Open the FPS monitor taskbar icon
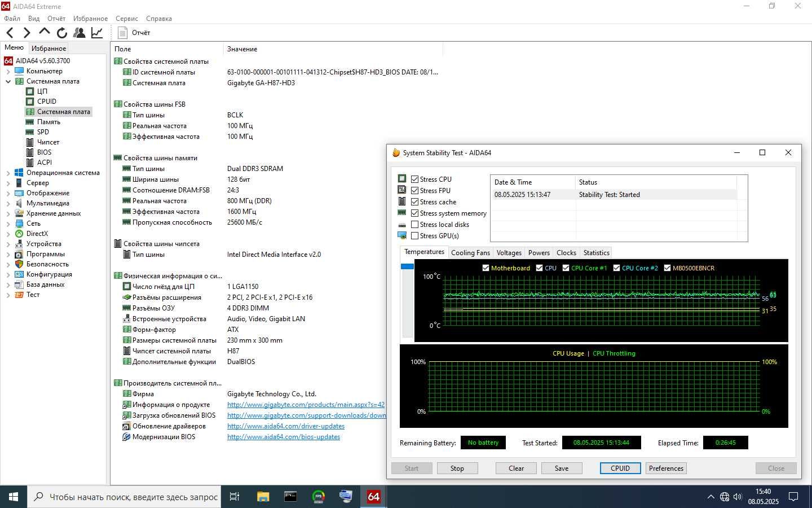The width and height of the screenshot is (812, 508). (319, 497)
